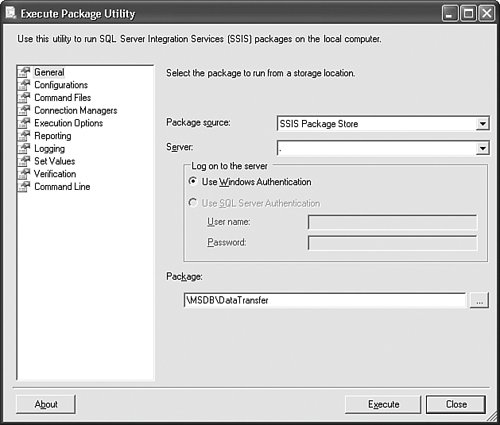Click the Reporting page icon
Image resolution: width=500 pixels, height=425 pixels.
point(24,136)
